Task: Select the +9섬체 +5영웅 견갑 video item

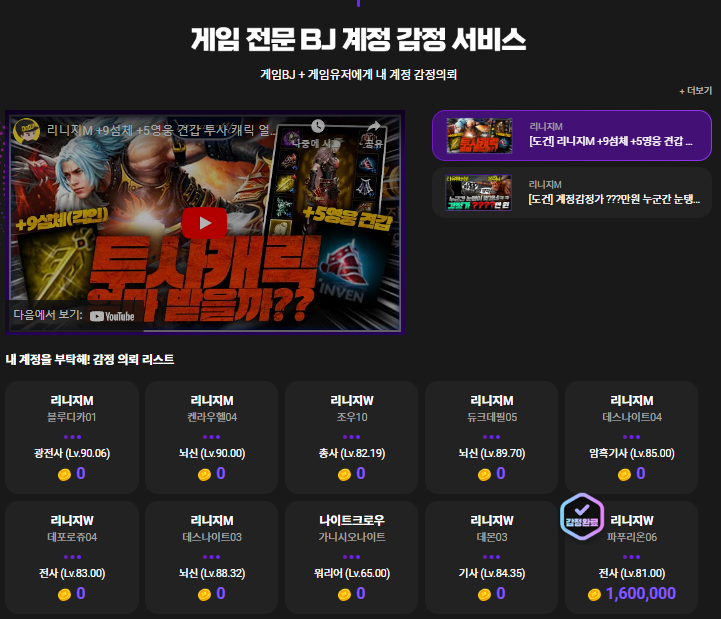Action: point(572,135)
